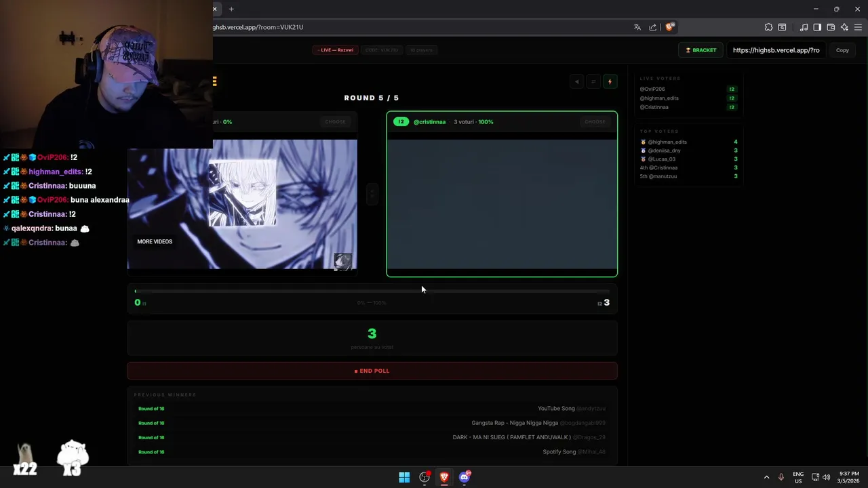This screenshot has height=488, width=868.
Task: Click chat message 'buna alexandraa'
Action: tap(100, 200)
